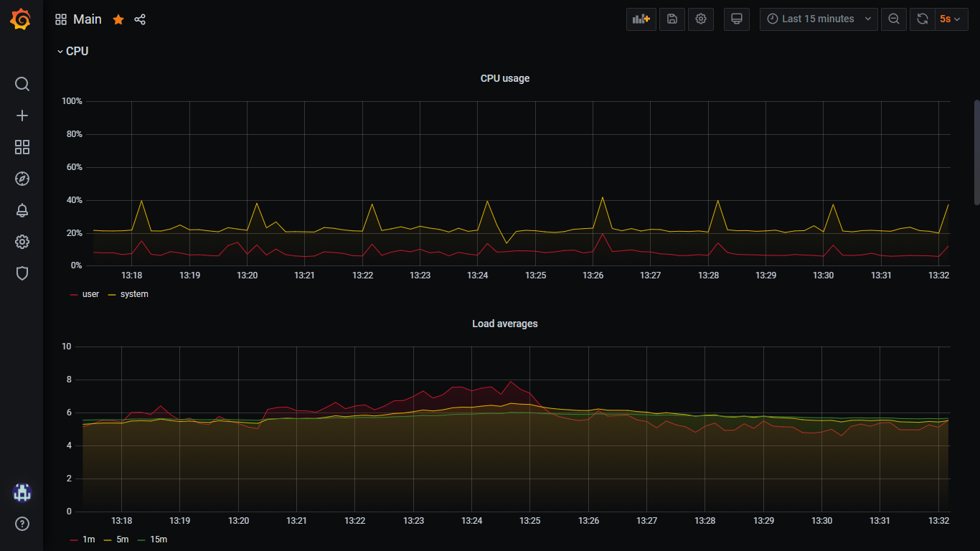This screenshot has height=551, width=980.
Task: Open the Last 15 minutes time picker
Action: click(819, 19)
